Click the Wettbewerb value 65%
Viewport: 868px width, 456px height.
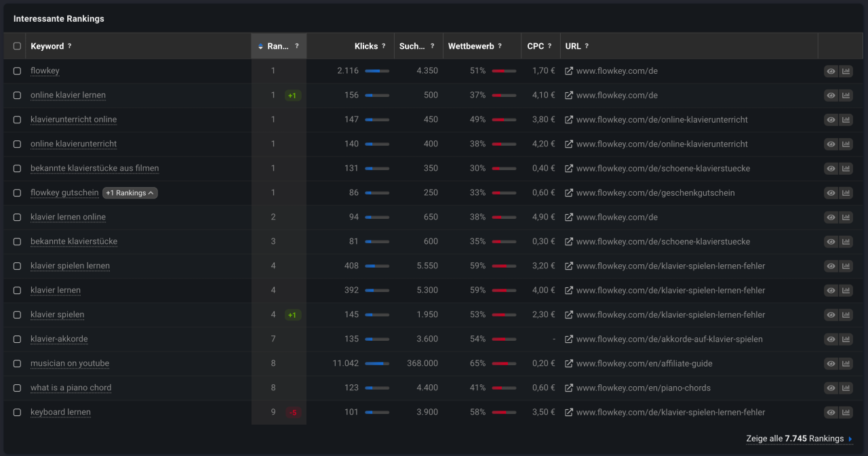pos(477,364)
